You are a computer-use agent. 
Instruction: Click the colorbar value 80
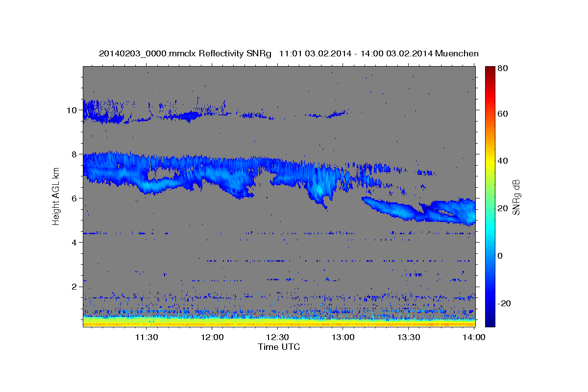[504, 68]
